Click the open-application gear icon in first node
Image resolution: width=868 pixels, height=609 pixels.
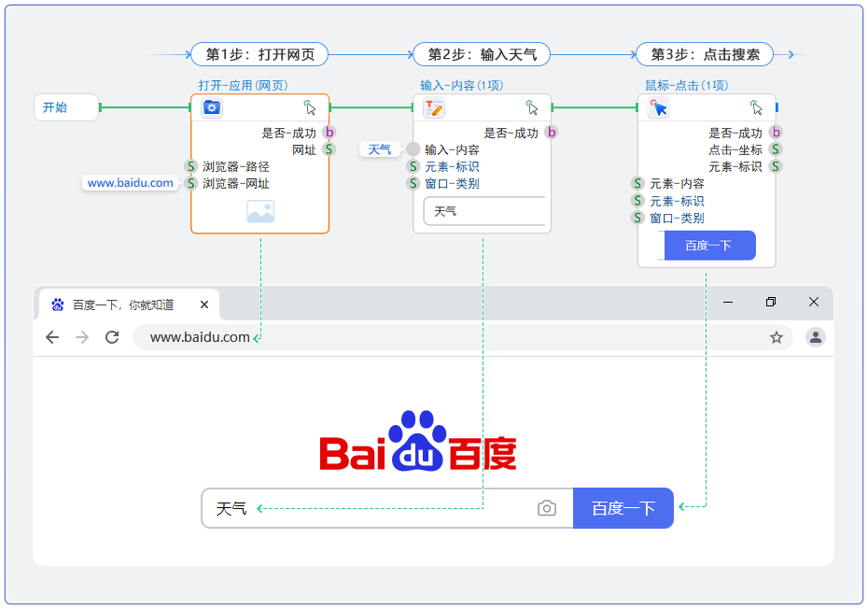[212, 107]
